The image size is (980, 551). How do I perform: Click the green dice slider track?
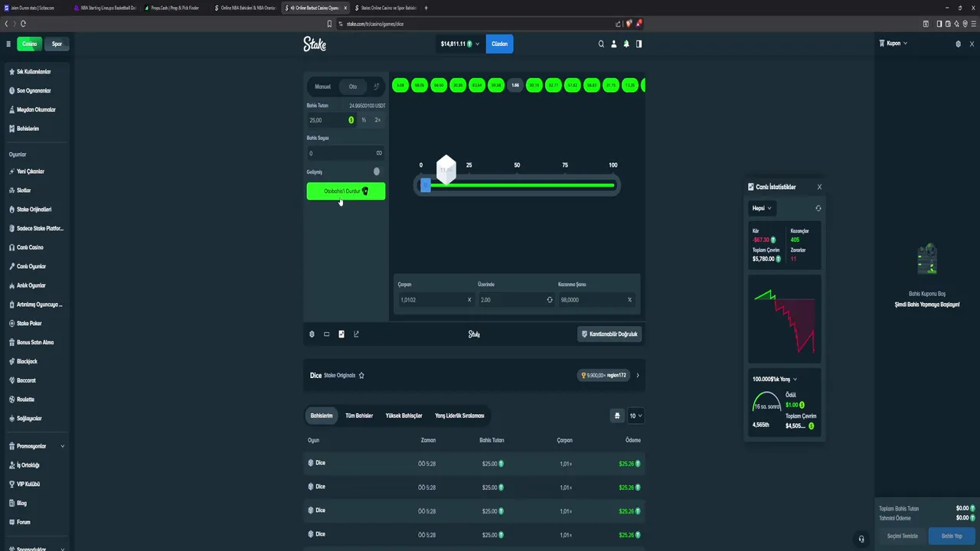[x=522, y=185]
